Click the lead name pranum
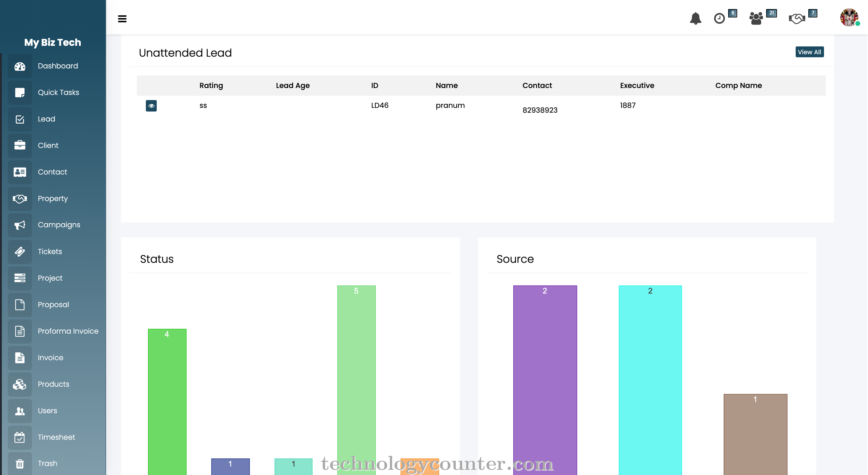 point(450,106)
